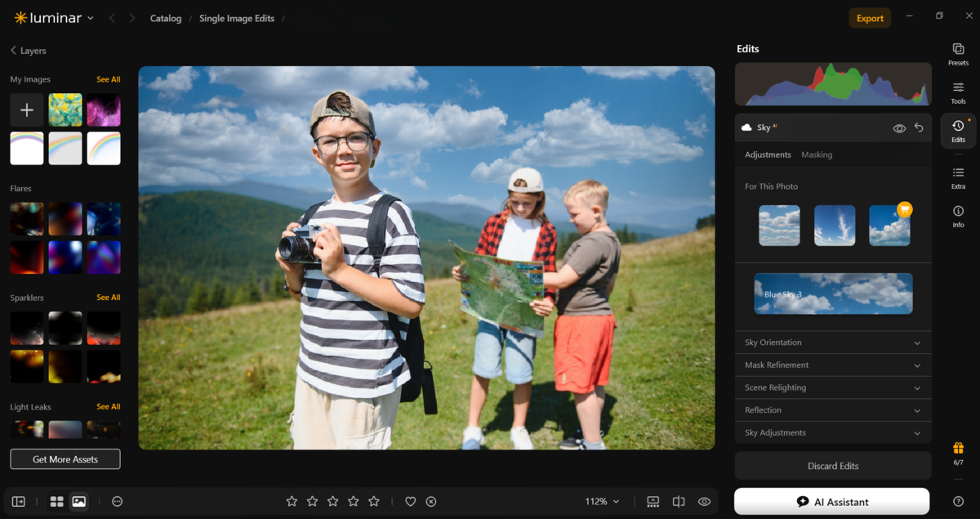This screenshot has width=980, height=519.
Task: Open the AI Assistant
Action: [x=831, y=502]
